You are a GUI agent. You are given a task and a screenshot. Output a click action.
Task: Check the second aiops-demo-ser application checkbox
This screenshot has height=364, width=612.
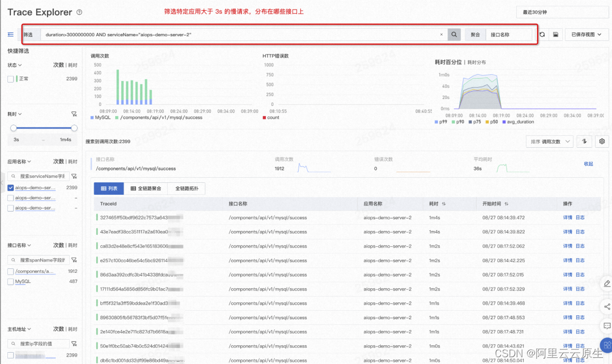pyautogui.click(x=11, y=198)
